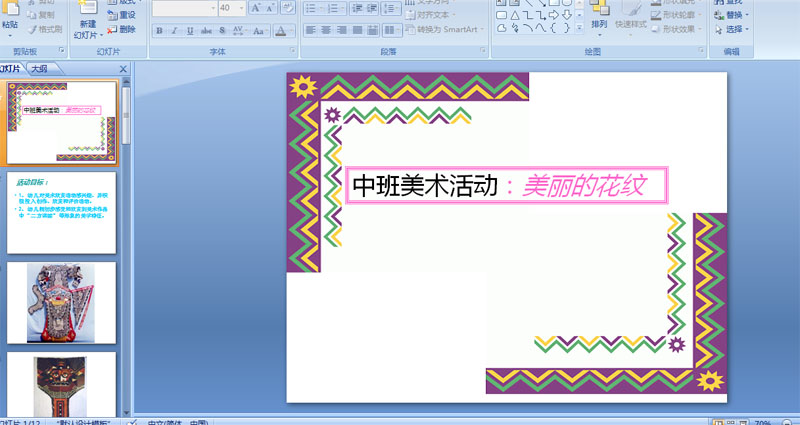
Task: Select the rounded rectangle shape
Action: [x=502, y=15]
